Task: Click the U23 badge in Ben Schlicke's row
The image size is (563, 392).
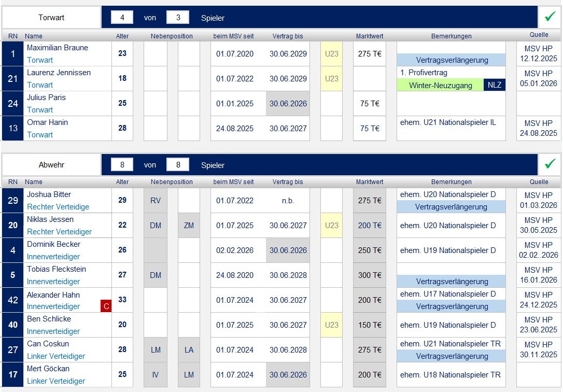Action: click(332, 325)
